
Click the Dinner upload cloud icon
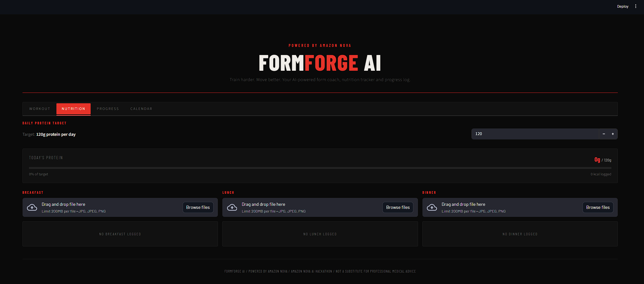click(432, 208)
